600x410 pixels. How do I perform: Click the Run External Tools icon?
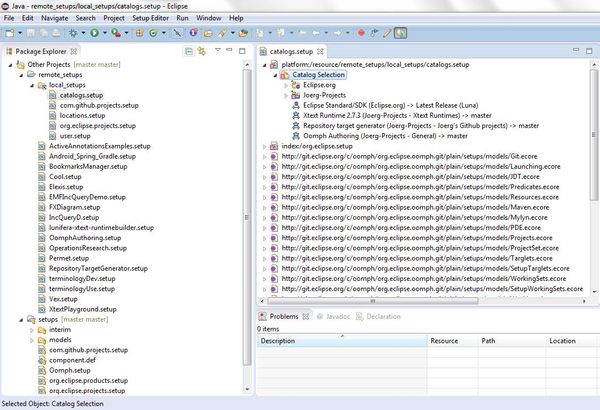coord(116,33)
